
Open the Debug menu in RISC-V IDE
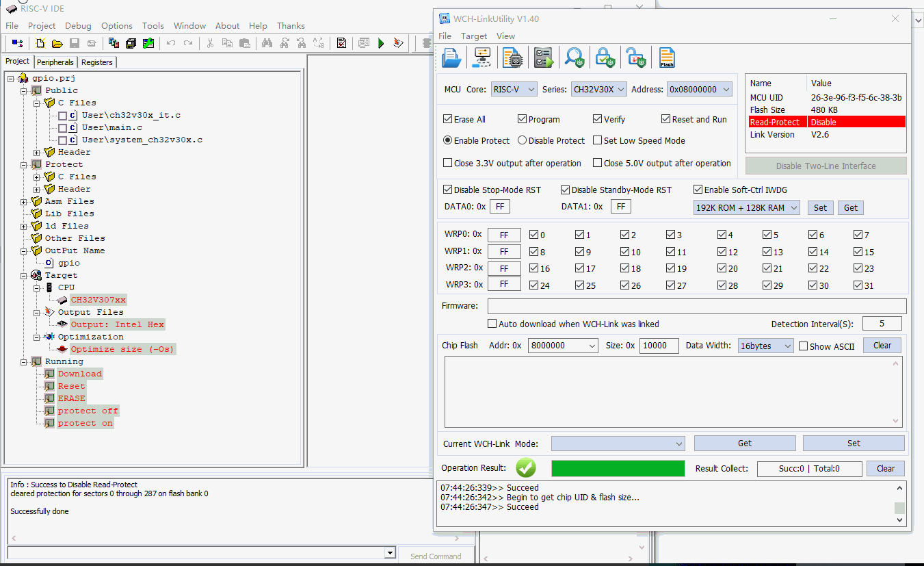tap(78, 25)
